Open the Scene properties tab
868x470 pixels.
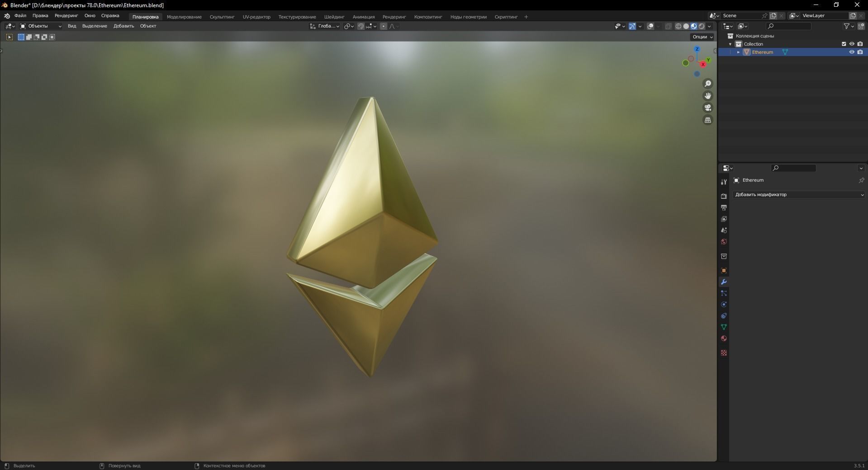[x=724, y=230]
